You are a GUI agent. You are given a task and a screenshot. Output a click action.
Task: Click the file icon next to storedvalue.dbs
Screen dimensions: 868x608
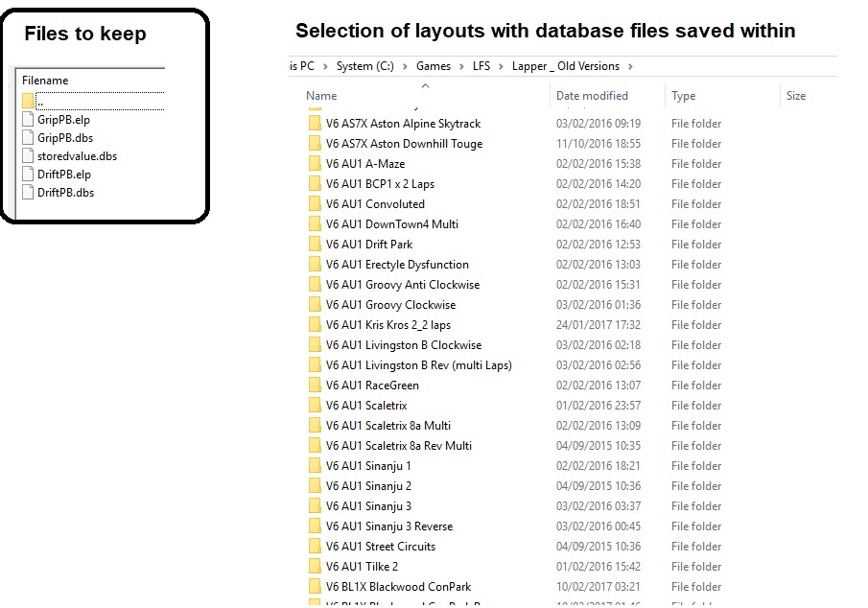(29, 156)
